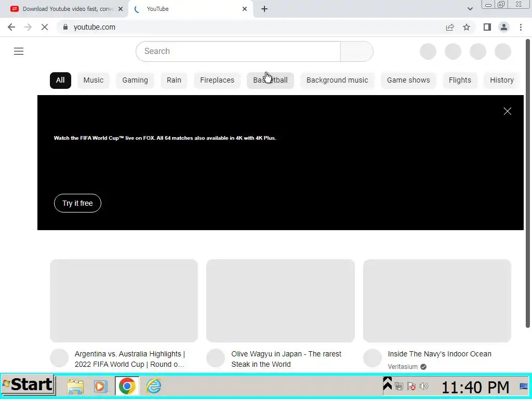Open the browser side panel icon
Image resolution: width=532 pixels, height=399 pixels.
click(x=487, y=27)
